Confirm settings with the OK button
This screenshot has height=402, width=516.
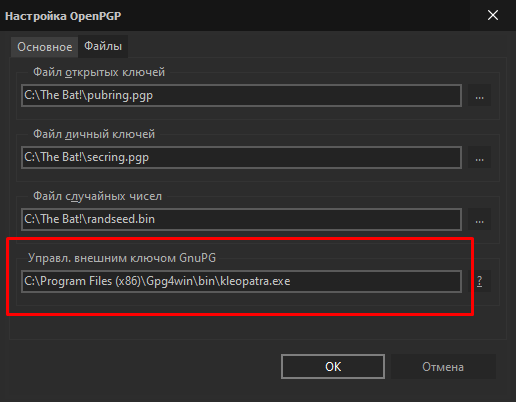point(333,367)
